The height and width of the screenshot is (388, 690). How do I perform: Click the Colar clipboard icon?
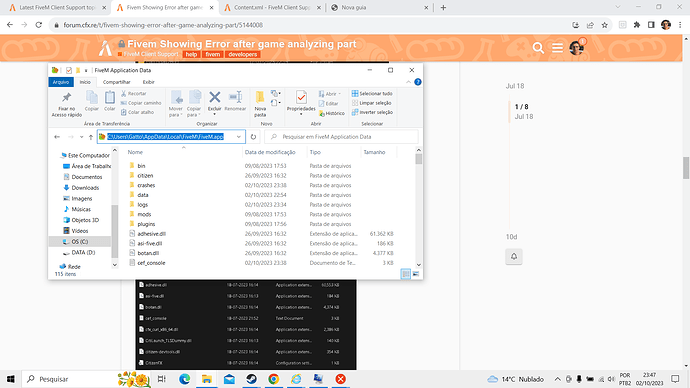click(110, 98)
